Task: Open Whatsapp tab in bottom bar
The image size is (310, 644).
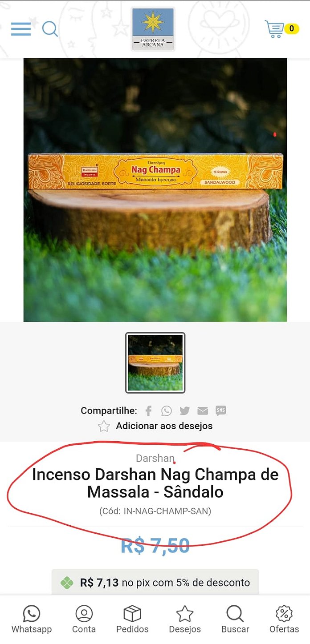Action: (32, 619)
